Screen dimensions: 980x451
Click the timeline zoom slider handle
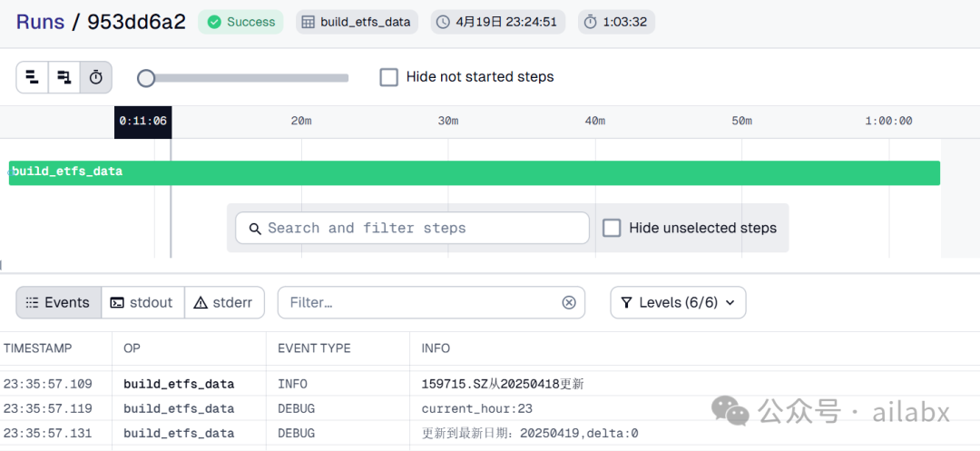pyautogui.click(x=146, y=78)
